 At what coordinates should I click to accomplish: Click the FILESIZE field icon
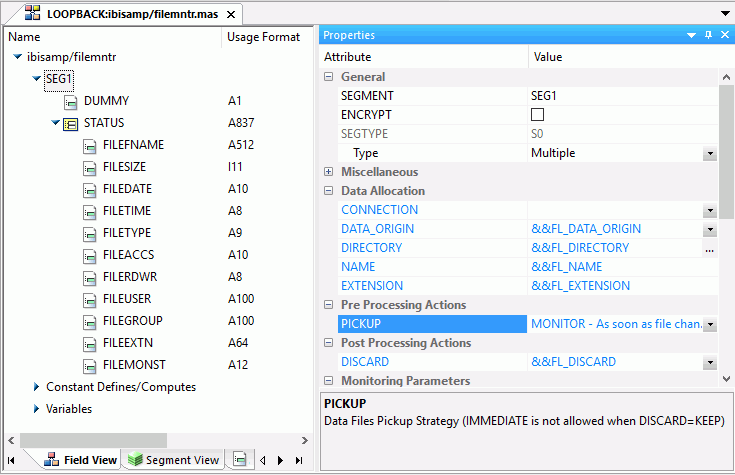point(90,168)
